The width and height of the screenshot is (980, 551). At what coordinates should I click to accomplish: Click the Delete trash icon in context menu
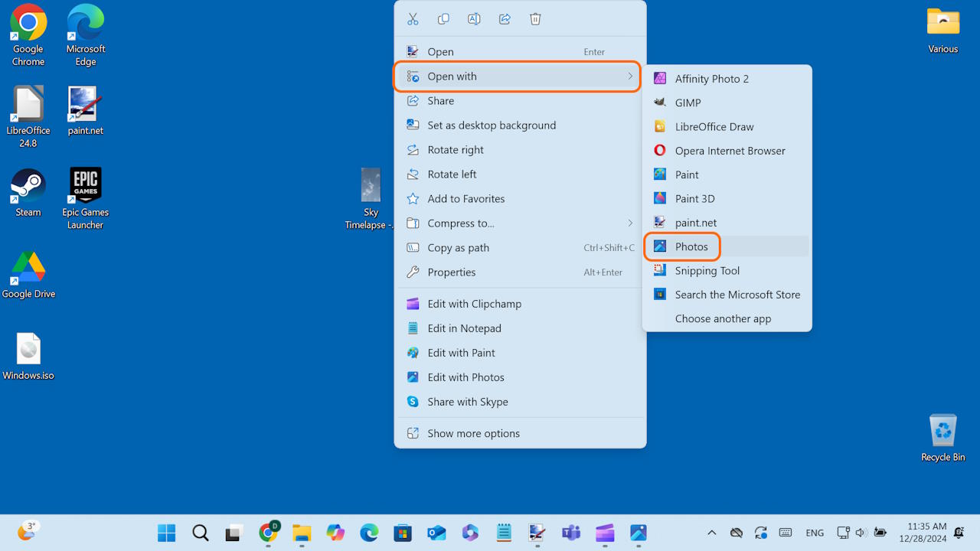[535, 19]
